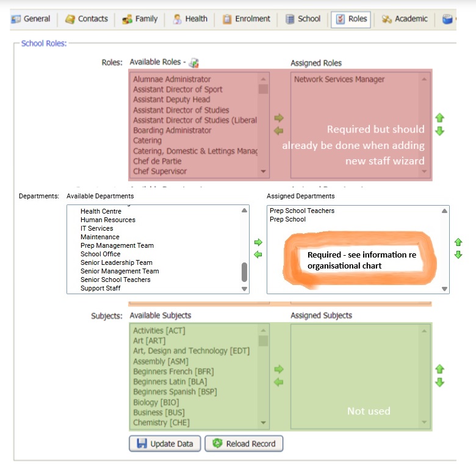Assign department using green right arrow
The width and height of the screenshot is (476, 473).
(258, 242)
